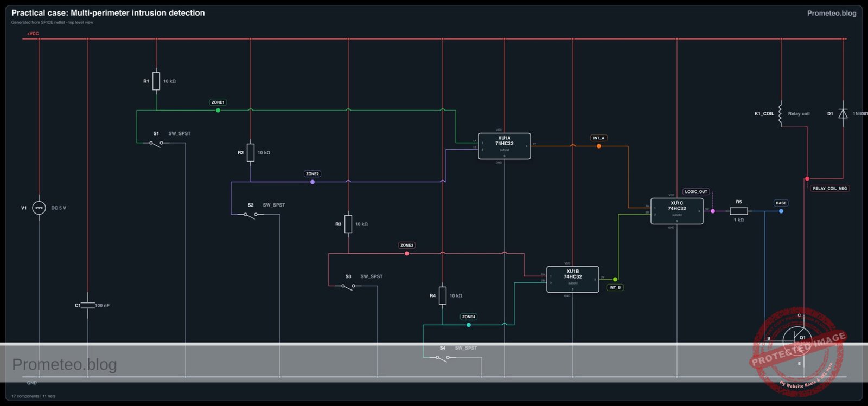Click the ZONE3 red node dot

[x=407, y=254]
